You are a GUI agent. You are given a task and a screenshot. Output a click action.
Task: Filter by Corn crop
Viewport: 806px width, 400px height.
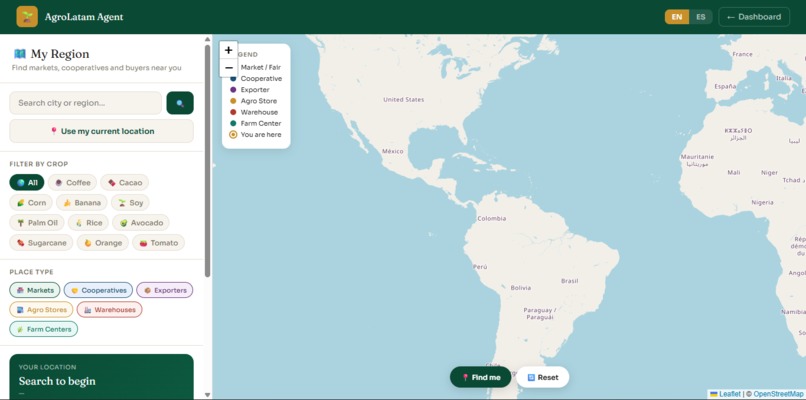click(x=31, y=203)
